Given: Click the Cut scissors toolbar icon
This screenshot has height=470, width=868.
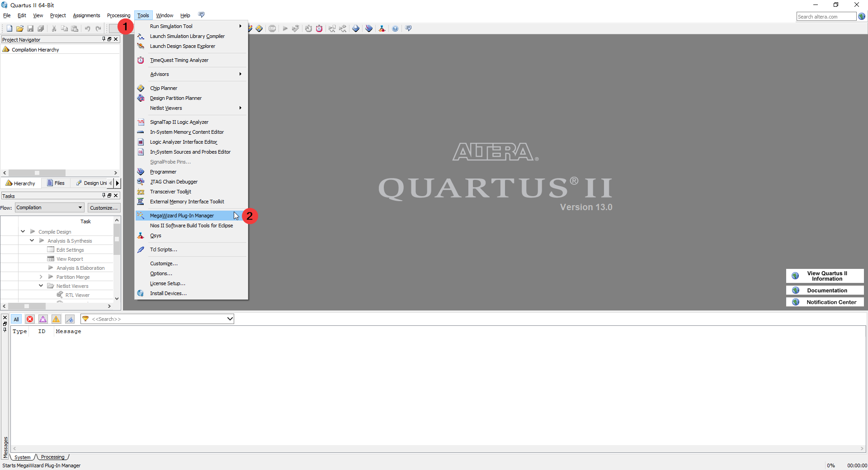Looking at the screenshot, I should click(54, 28).
